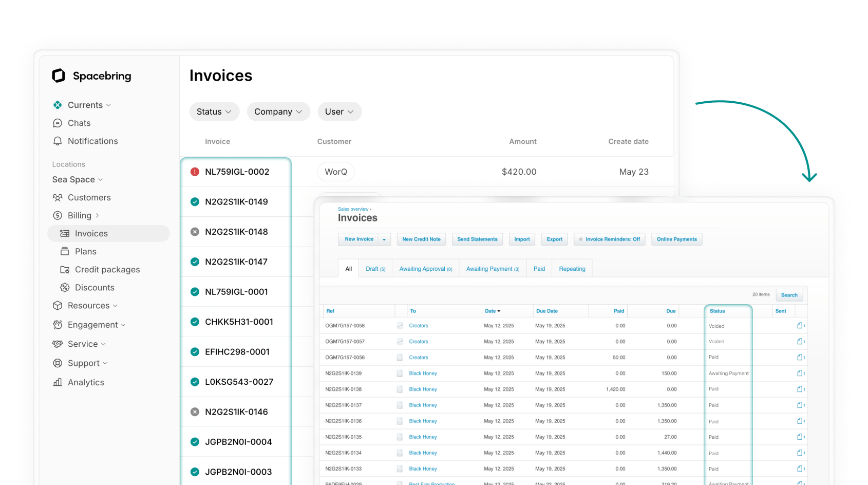Click green check icon for JGPB2N0I-0004

click(x=195, y=442)
